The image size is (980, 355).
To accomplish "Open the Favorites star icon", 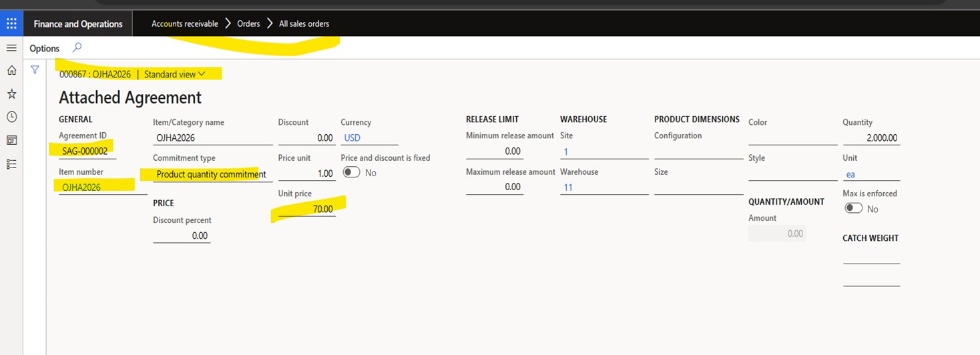I will point(11,93).
